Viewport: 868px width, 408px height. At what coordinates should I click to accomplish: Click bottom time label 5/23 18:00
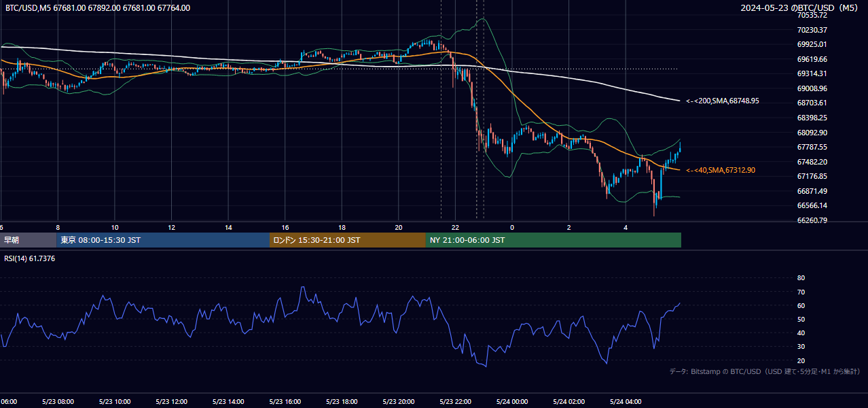342,402
